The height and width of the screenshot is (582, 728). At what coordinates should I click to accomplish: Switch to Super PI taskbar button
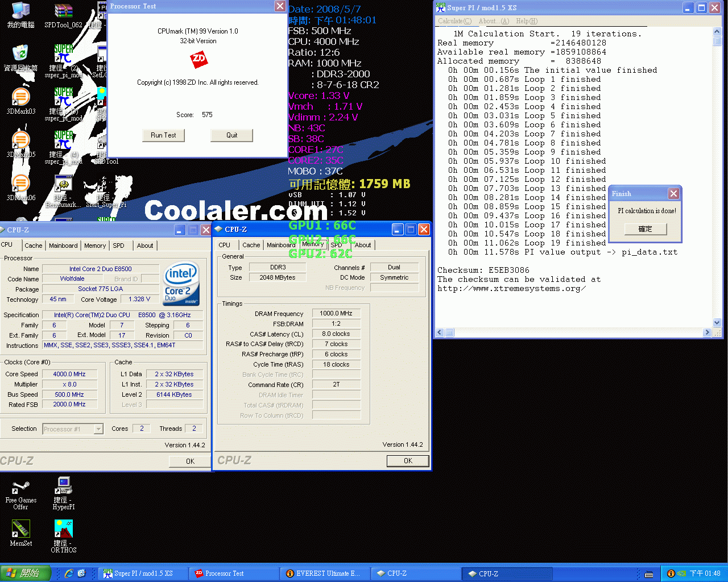tap(144, 573)
